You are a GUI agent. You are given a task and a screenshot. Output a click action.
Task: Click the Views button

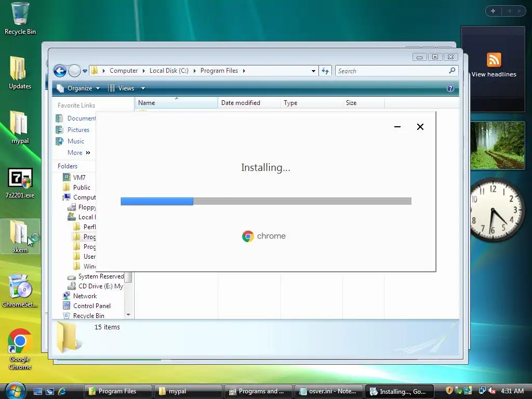coord(122,88)
